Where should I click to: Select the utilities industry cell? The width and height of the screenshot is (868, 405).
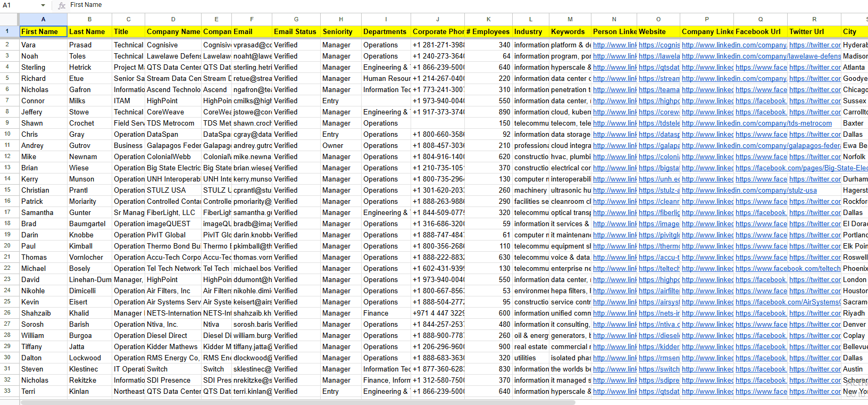pos(531,358)
